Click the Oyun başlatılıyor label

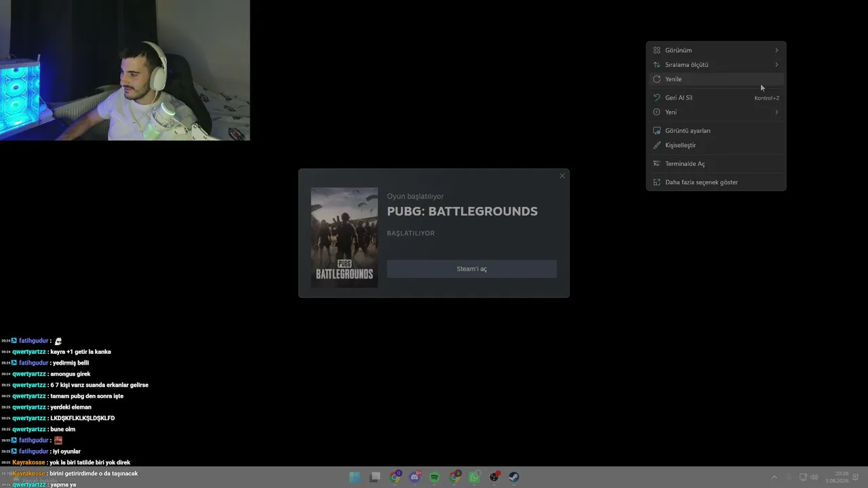pyautogui.click(x=416, y=197)
